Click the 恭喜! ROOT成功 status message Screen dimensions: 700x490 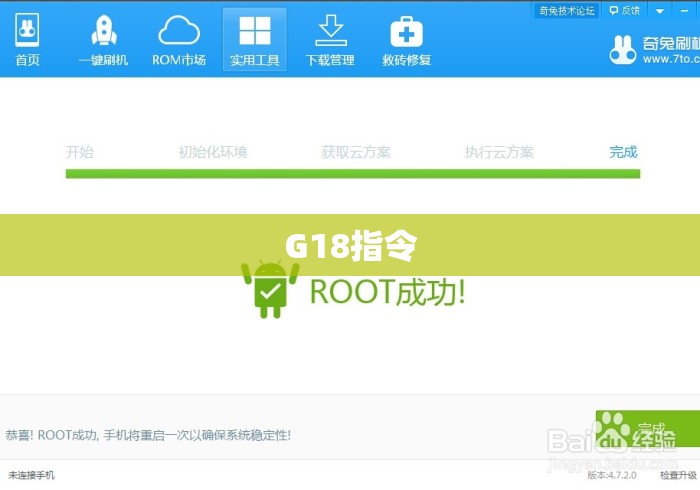[x=148, y=435]
